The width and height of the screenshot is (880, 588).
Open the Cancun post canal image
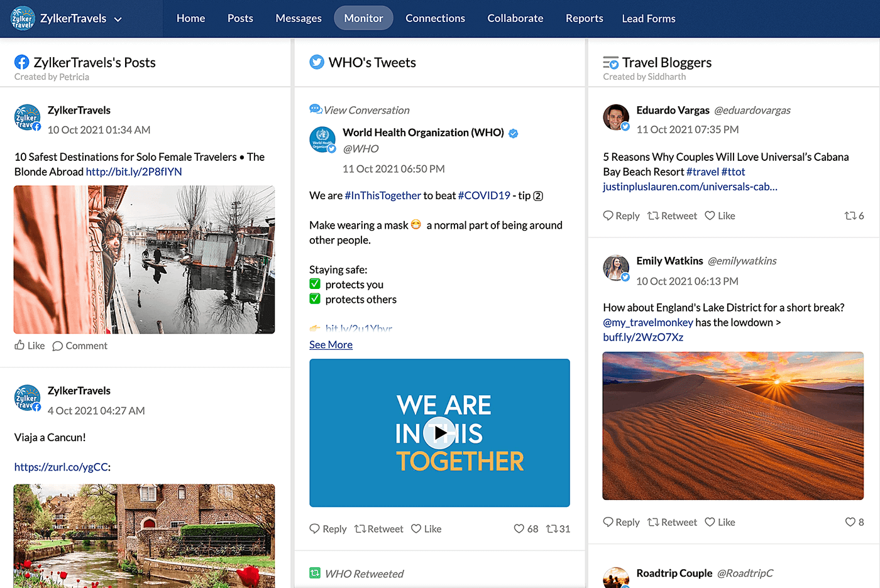(144, 536)
